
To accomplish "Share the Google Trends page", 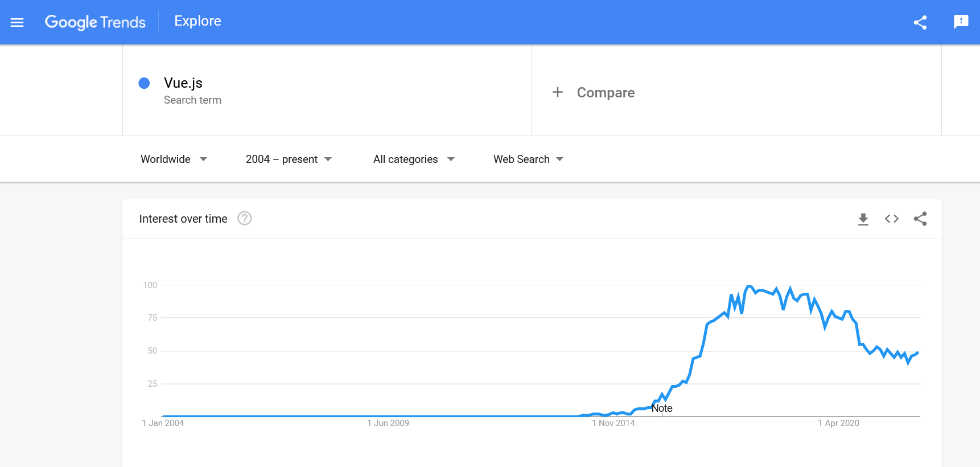I will [920, 22].
